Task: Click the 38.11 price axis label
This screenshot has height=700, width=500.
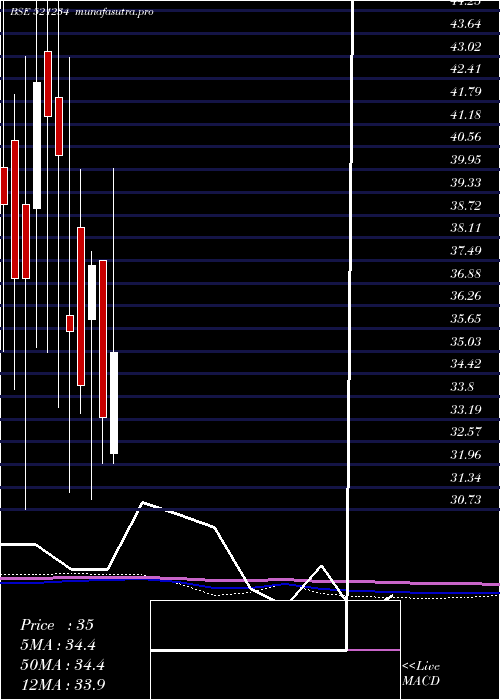Action: point(466,228)
